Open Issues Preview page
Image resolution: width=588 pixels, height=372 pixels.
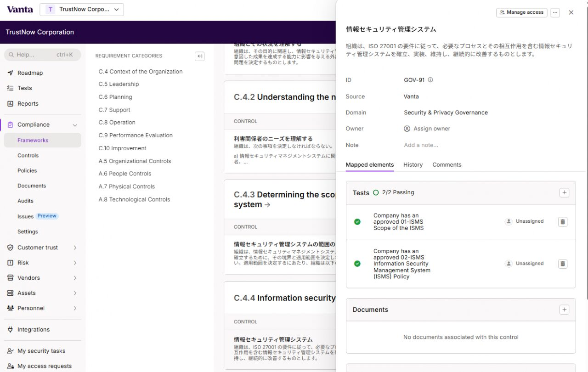(x=38, y=216)
